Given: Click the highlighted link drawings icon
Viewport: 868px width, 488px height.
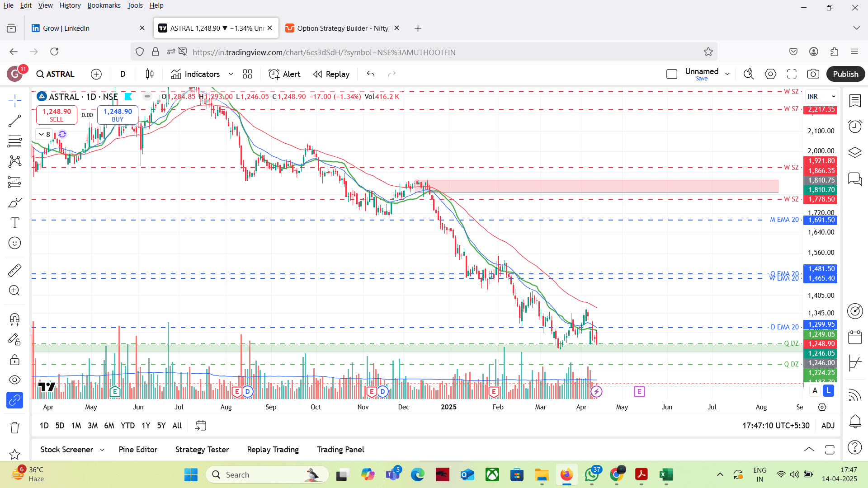Looking at the screenshot, I should point(14,400).
